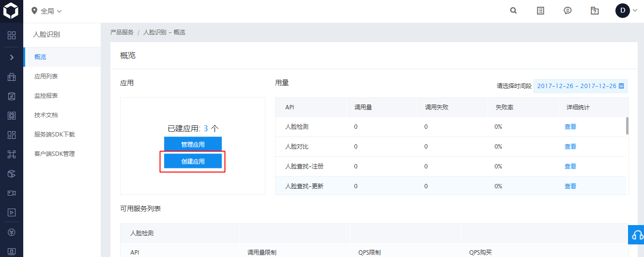The height and width of the screenshot is (257, 644).
Task: Expand the user avatar D account menu
Action: [627, 11]
